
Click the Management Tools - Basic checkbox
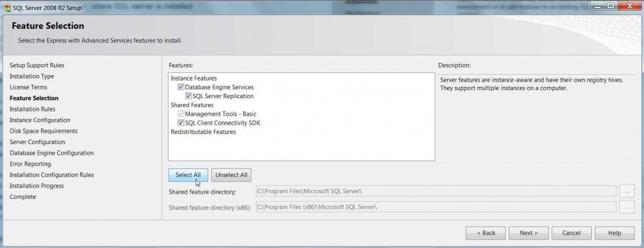pos(180,114)
